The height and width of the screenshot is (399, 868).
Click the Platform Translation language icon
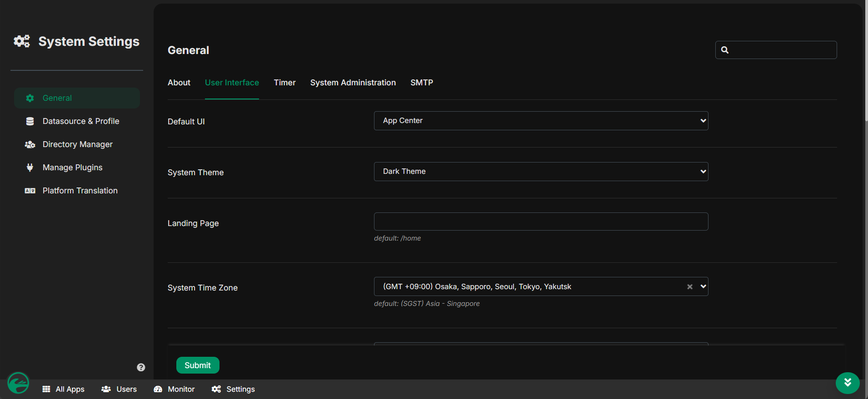point(30,191)
